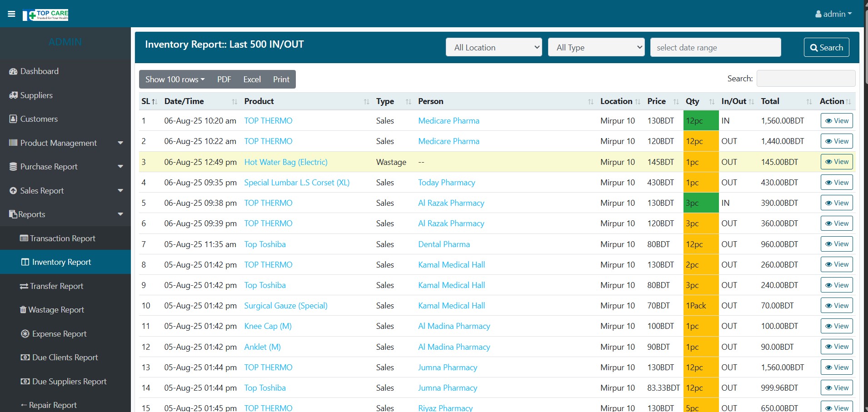Open Dashboard via its gauge icon
Screen dimensions: 868x412
point(13,71)
